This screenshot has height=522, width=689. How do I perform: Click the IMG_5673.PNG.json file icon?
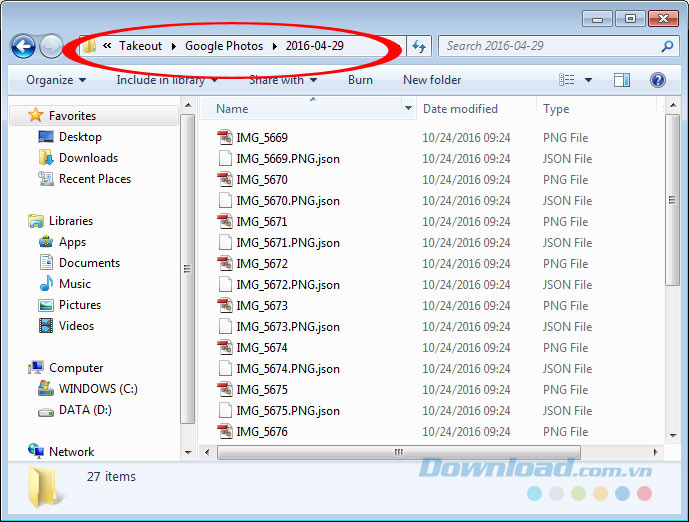point(225,326)
